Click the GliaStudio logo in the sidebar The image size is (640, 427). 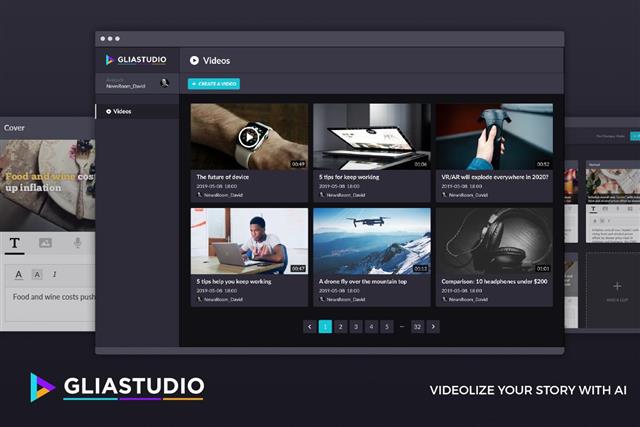coord(136,60)
